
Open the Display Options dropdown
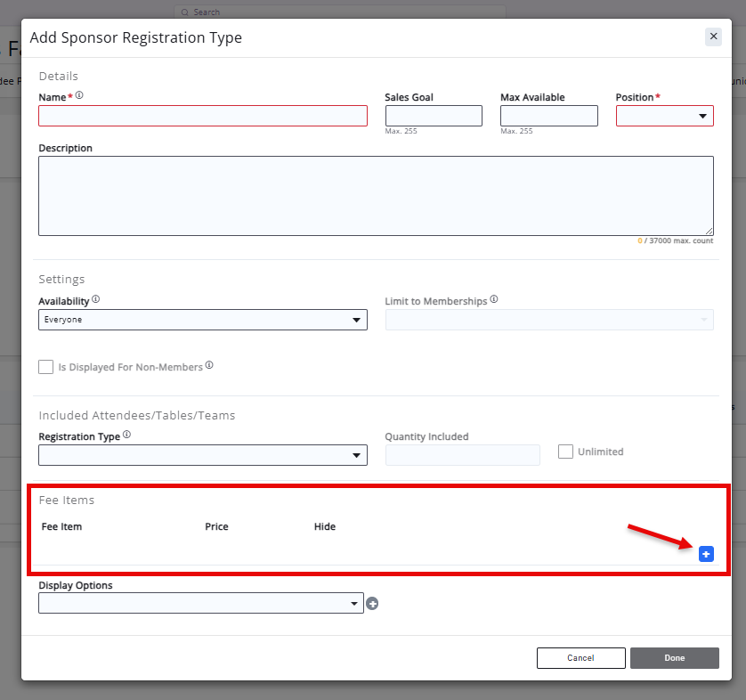[201, 603]
